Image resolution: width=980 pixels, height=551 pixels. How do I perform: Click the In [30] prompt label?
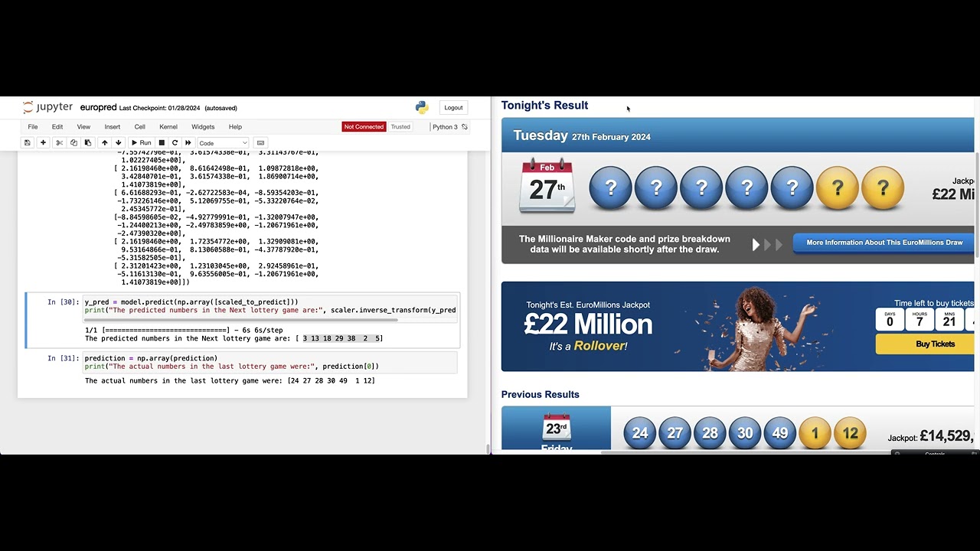click(x=63, y=302)
